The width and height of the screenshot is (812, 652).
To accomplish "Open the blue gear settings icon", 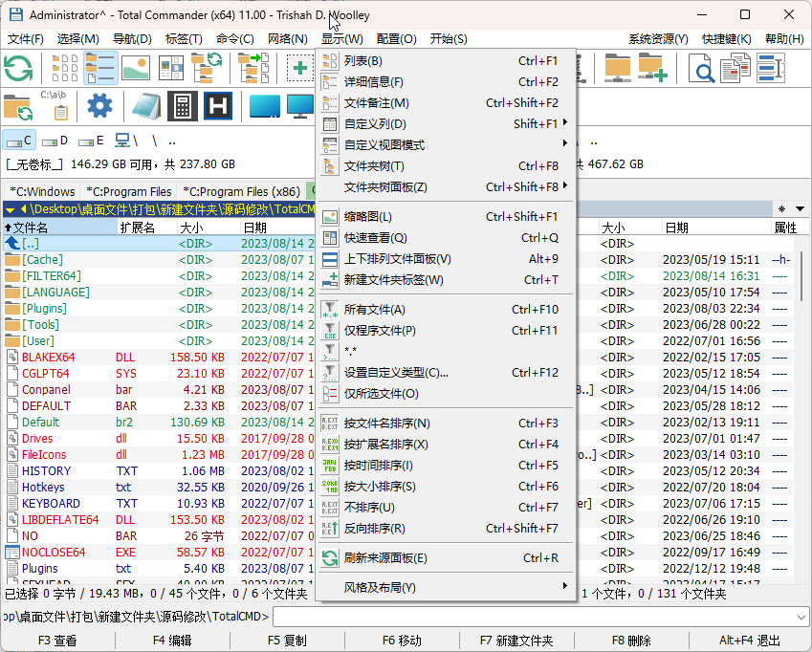I will pos(99,105).
